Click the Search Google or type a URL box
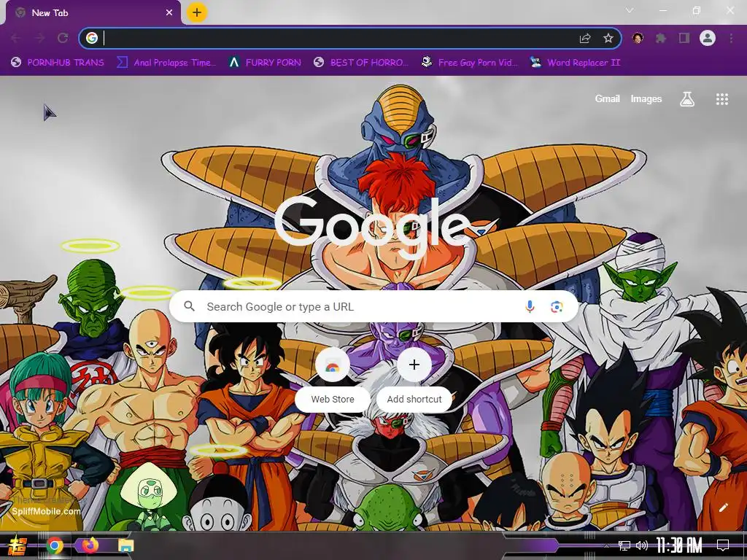Viewport: 747px width, 560px height. 374,307
